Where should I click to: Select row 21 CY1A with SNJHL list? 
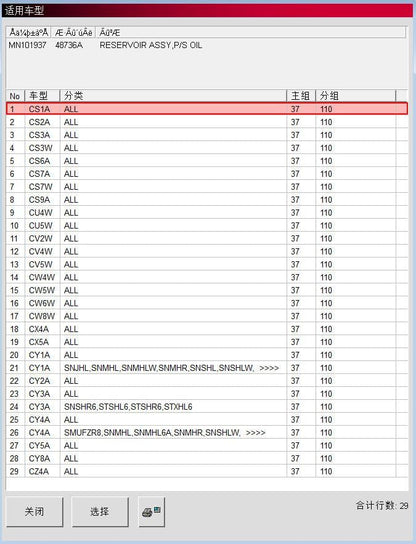207,368
